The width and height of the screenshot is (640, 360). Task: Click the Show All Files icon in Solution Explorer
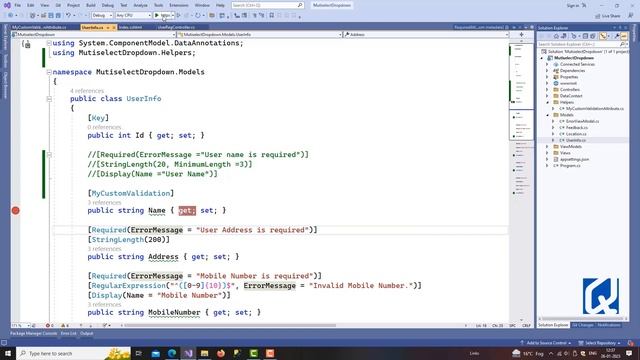pyautogui.click(x=593, y=36)
